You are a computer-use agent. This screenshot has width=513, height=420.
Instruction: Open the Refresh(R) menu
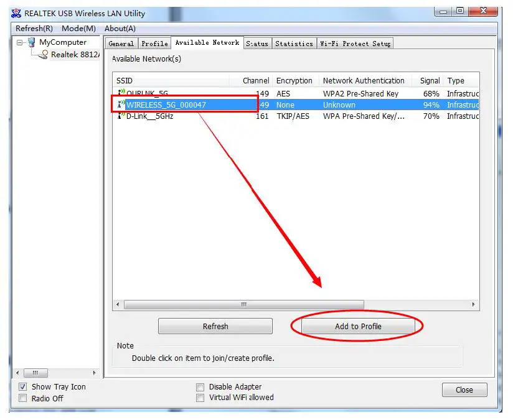pyautogui.click(x=34, y=29)
